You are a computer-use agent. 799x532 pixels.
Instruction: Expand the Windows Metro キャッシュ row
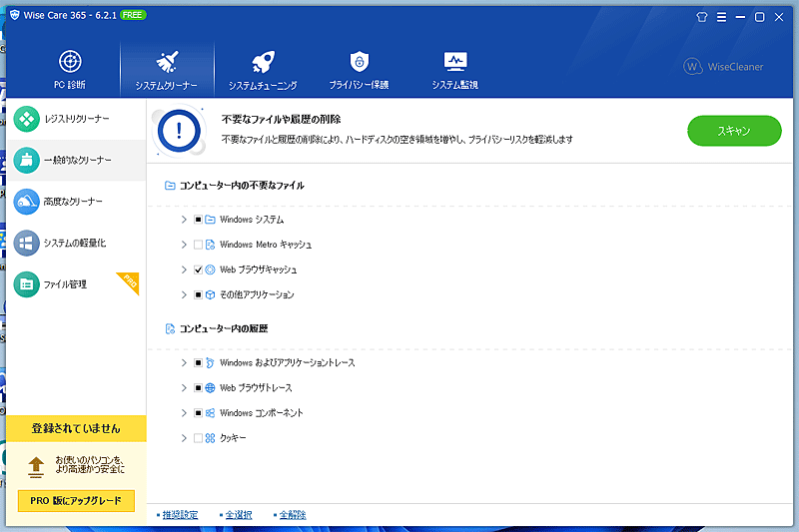pos(184,245)
